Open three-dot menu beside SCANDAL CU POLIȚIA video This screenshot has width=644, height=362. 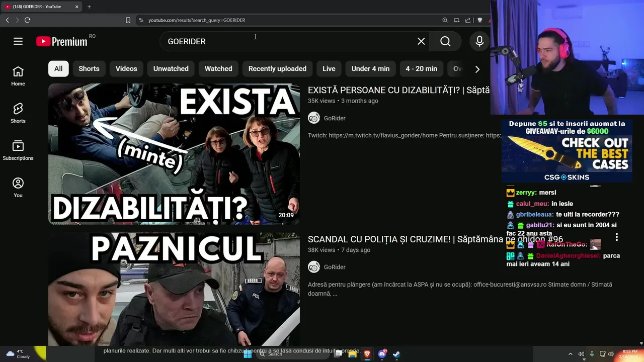[617, 237]
